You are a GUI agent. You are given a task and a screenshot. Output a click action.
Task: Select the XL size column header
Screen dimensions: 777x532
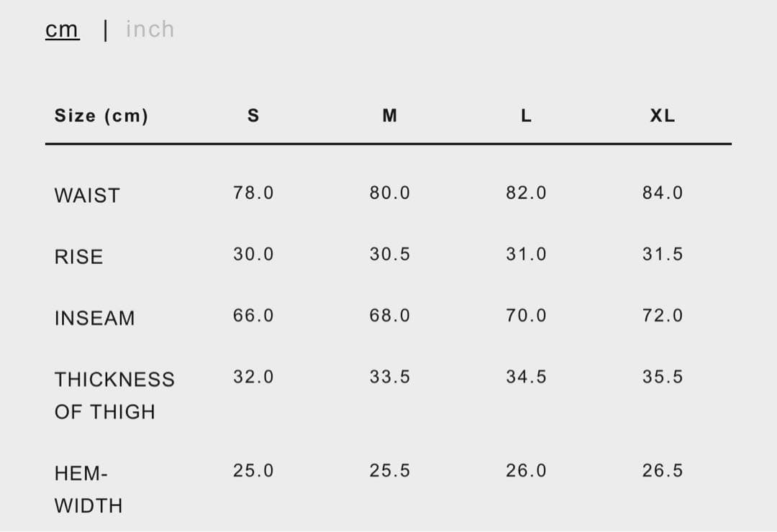tap(663, 116)
